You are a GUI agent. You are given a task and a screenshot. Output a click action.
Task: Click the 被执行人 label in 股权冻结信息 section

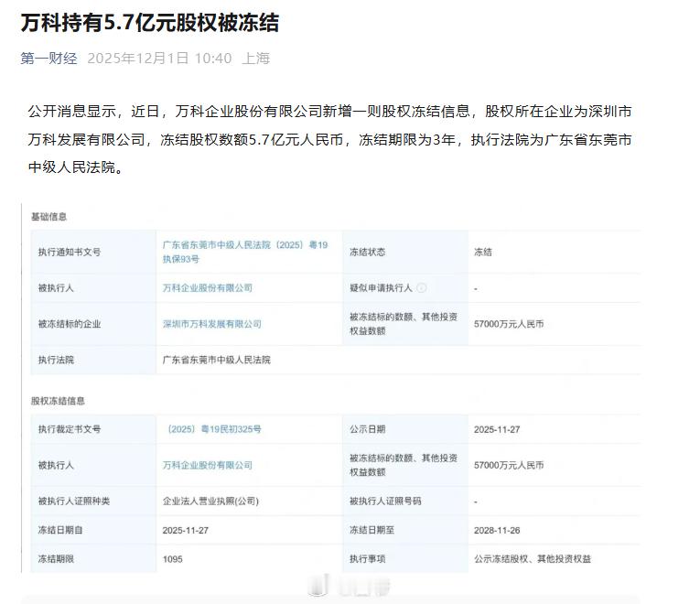click(56, 465)
